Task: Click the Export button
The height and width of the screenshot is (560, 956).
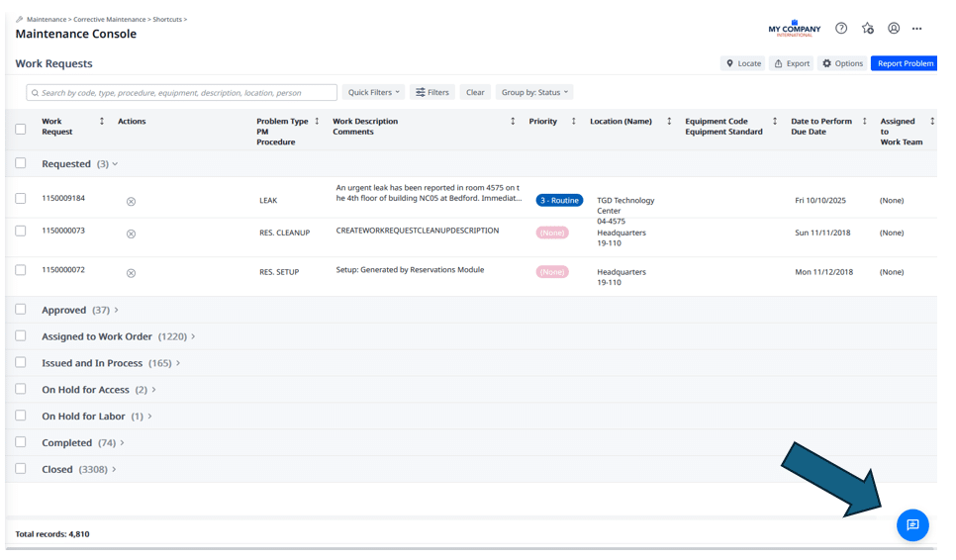Action: 792,63
